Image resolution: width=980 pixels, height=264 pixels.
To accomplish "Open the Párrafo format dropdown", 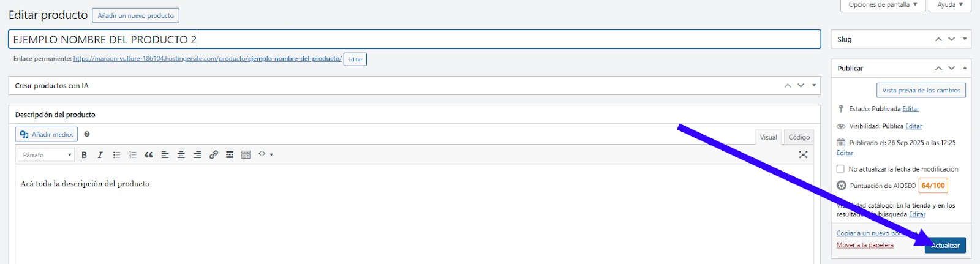I will click(x=47, y=155).
